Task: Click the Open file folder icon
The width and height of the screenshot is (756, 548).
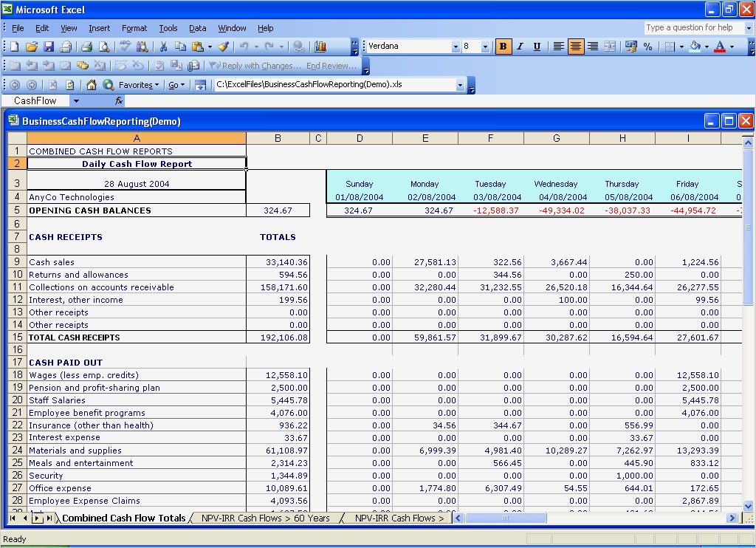Action: pos(31,47)
